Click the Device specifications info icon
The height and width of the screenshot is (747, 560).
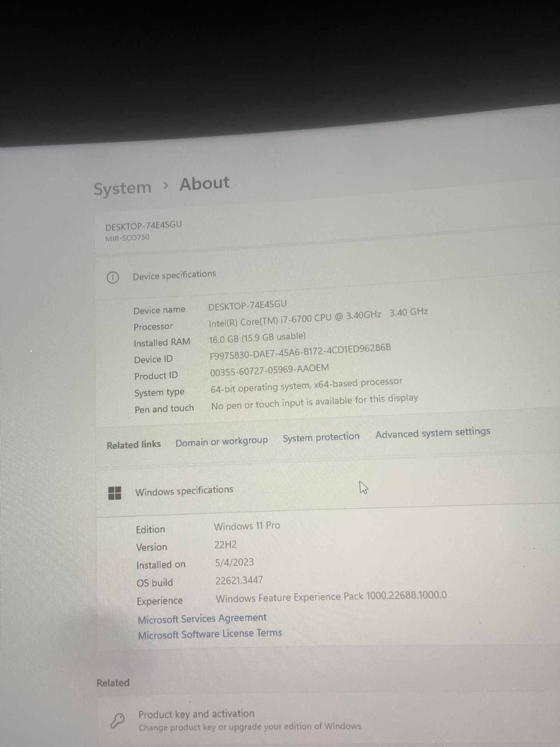pos(113,277)
